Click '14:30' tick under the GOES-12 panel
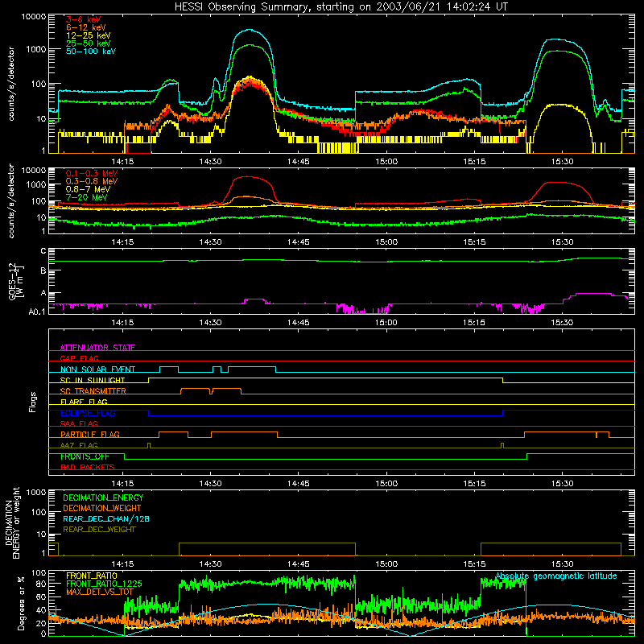Screen dimensions: 644x644 (x=210, y=323)
